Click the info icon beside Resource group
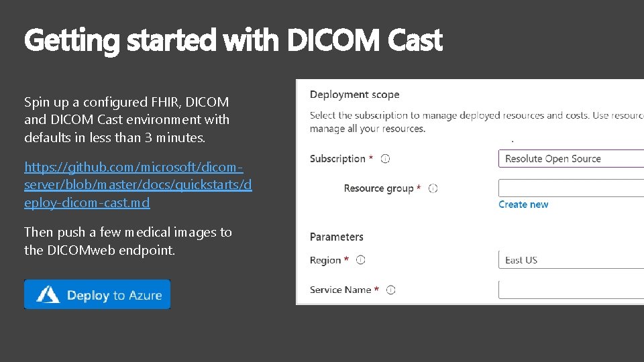The height and width of the screenshot is (362, 644). [x=433, y=188]
